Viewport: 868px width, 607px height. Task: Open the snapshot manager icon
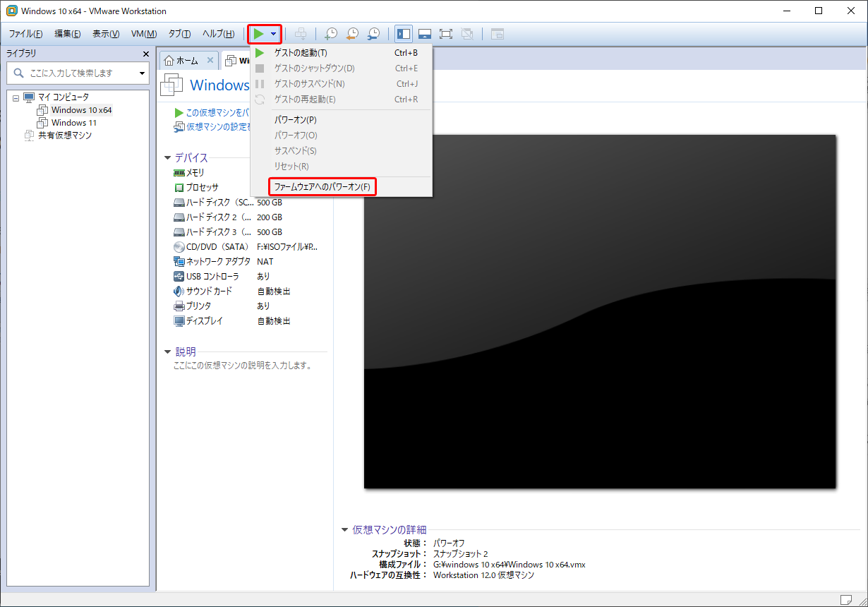(x=373, y=34)
